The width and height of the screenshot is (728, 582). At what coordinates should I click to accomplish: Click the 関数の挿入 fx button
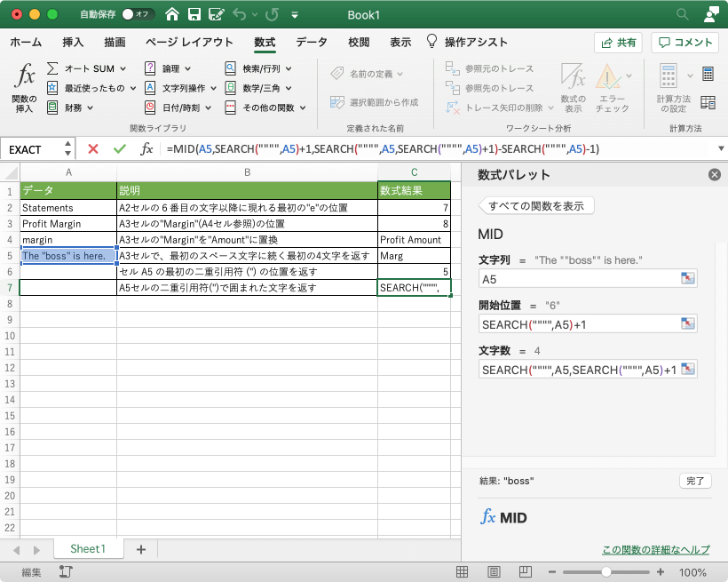tap(25, 87)
